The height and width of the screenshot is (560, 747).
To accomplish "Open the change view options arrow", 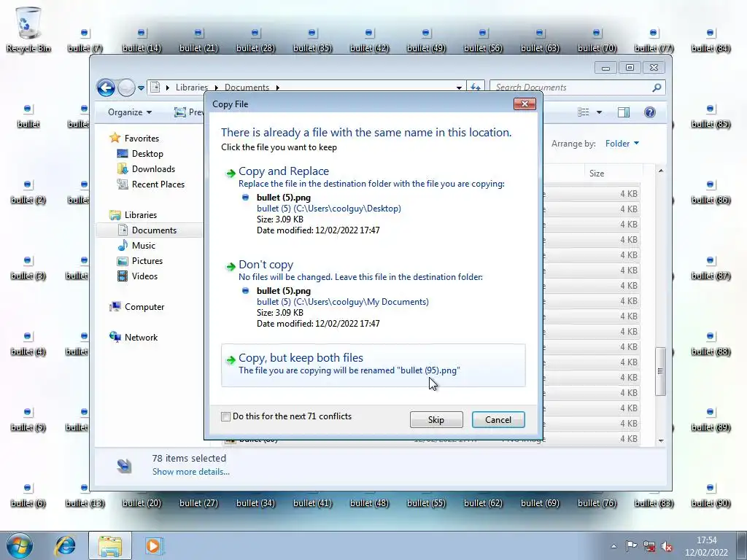I will (599, 112).
